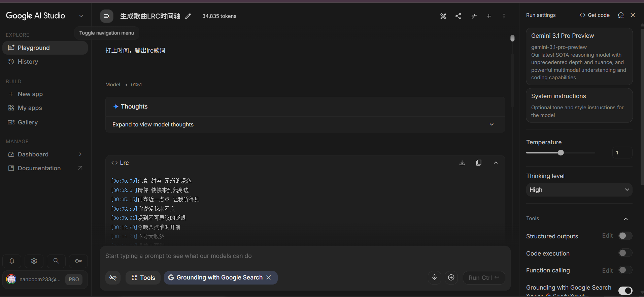Adjust the Temperature slider handle
644x297 pixels.
[x=561, y=153]
